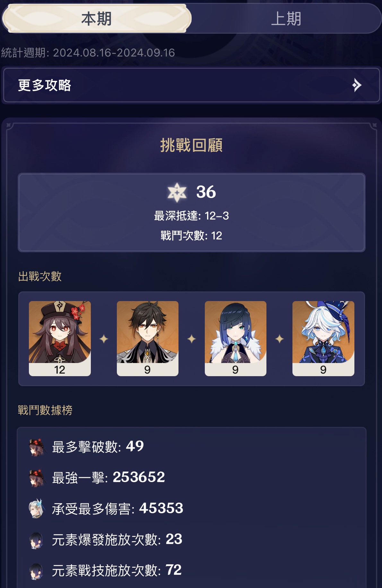Image resolution: width=382 pixels, height=588 pixels.
Task: Click the 挑戰回顧 heading
Action: pos(191,145)
